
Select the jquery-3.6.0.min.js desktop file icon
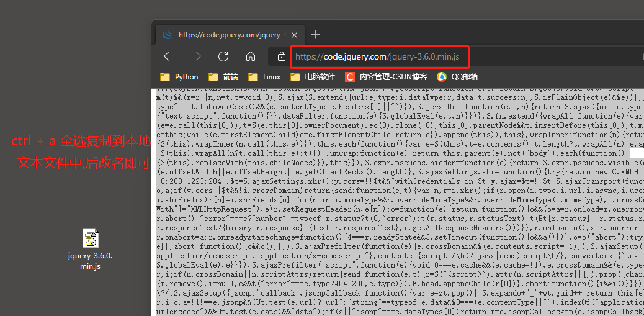[x=91, y=239]
